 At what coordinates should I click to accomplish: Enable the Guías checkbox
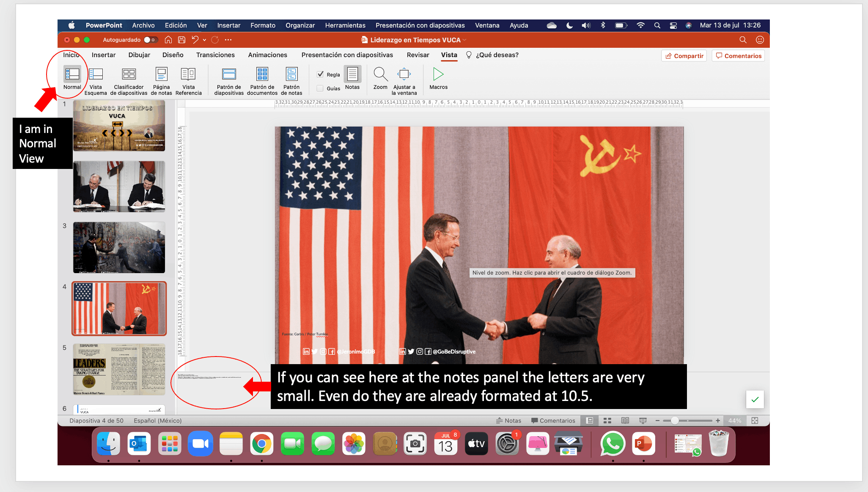321,88
